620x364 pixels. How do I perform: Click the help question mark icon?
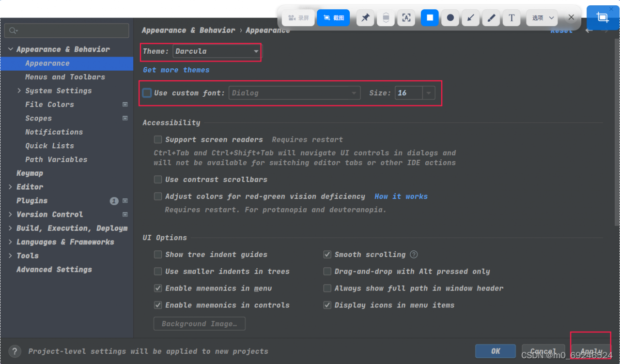tap(15, 351)
